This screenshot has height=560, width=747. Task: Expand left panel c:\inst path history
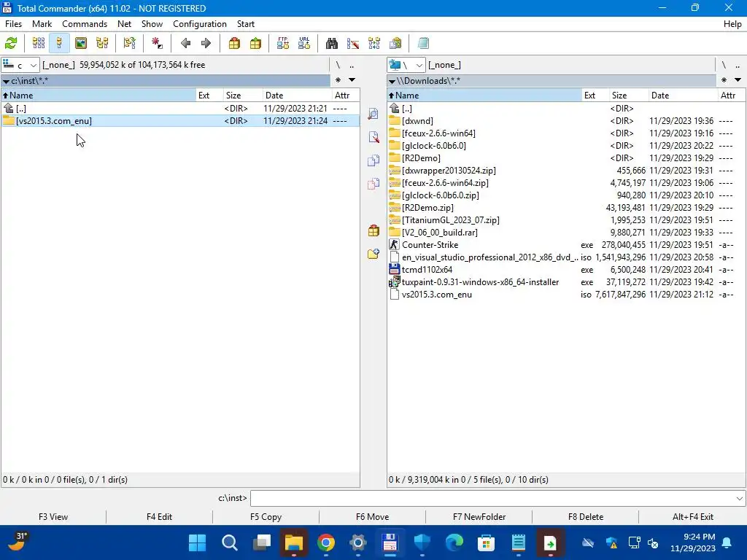[x=6, y=82]
